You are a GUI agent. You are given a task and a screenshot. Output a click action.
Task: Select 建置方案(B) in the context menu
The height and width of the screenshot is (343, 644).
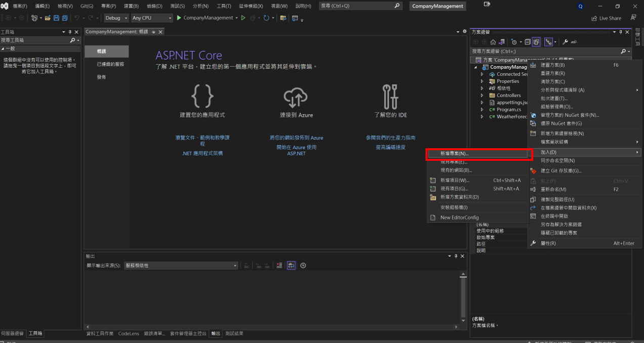pyautogui.click(x=584, y=65)
